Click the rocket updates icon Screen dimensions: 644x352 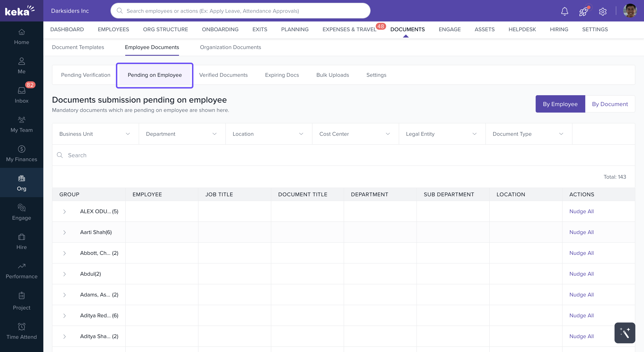tap(584, 11)
